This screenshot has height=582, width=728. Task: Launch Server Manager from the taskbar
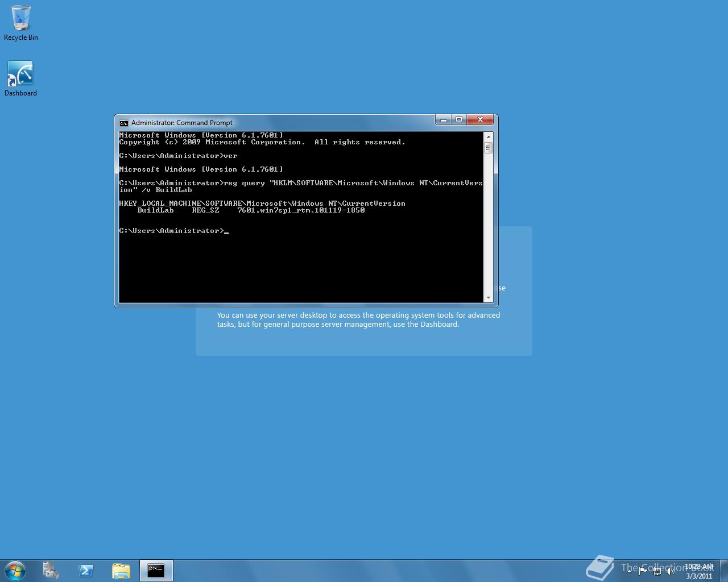[51, 570]
